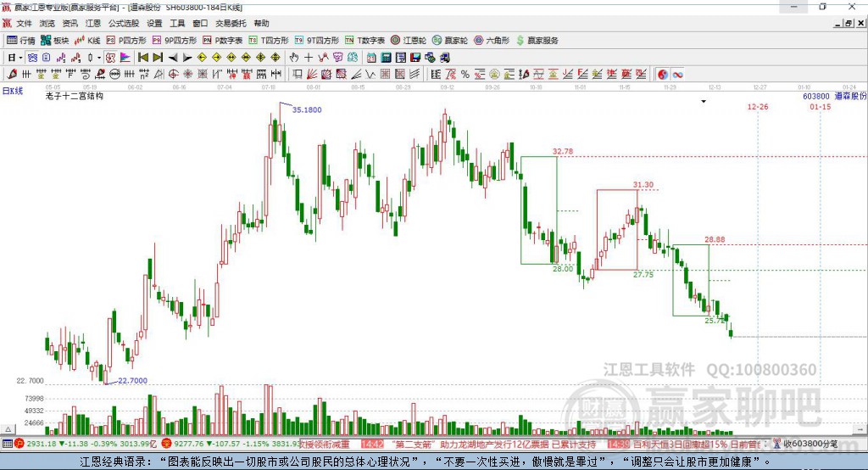Click the 01-15 date marker
The width and height of the screenshot is (868, 470).
coord(820,107)
